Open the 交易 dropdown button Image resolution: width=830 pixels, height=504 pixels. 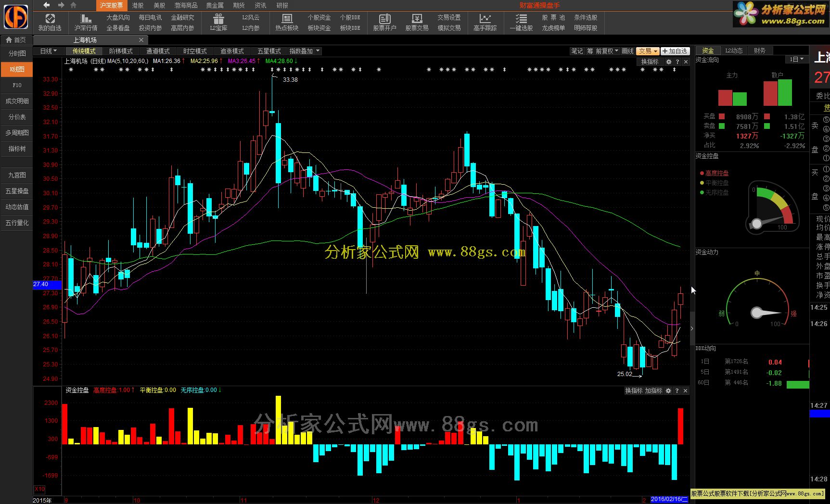648,51
